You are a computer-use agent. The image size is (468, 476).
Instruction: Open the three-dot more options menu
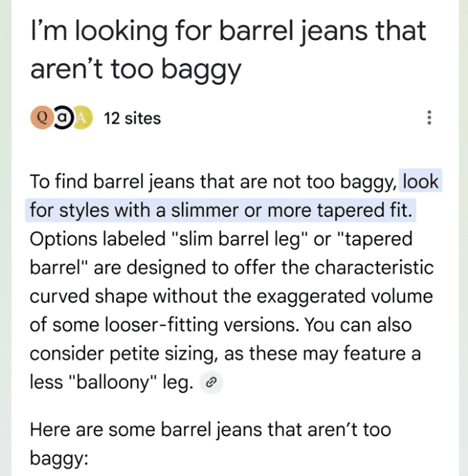tap(430, 117)
